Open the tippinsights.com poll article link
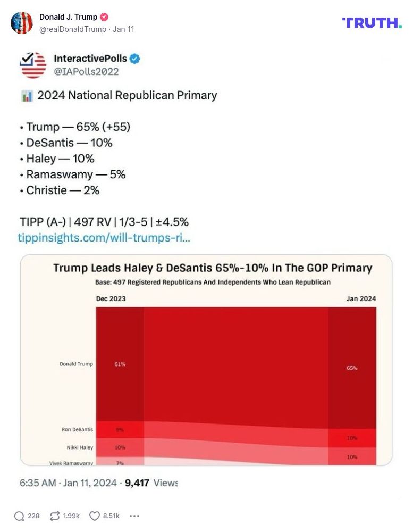Screen dimensions: 413x532 point(103,238)
